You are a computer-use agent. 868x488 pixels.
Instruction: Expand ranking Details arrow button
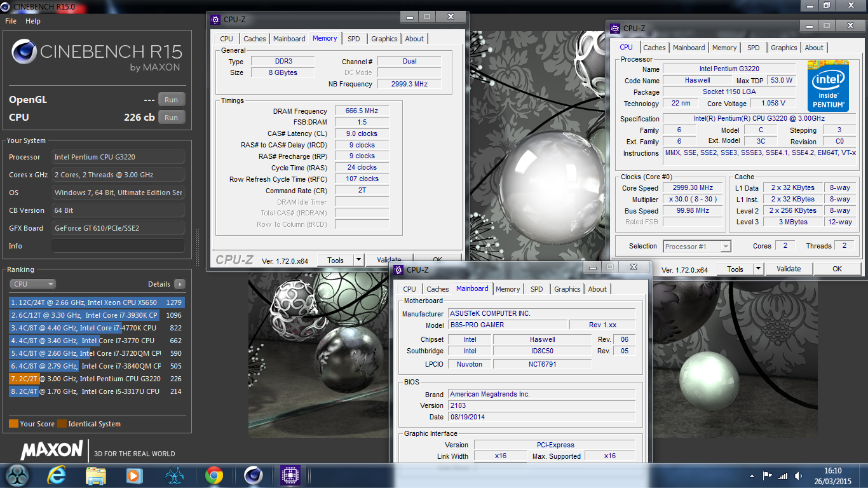180,284
